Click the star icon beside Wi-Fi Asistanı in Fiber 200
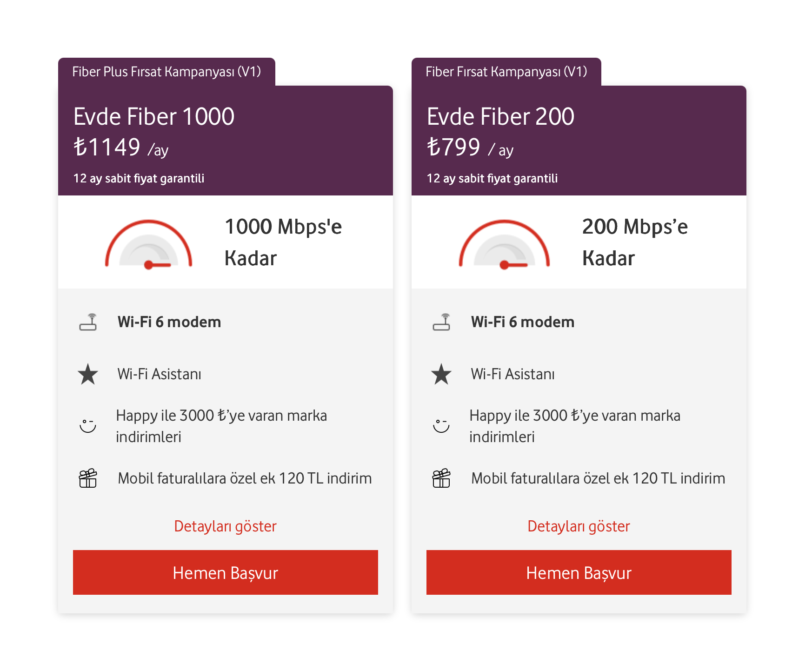Image resolution: width=812 pixels, height=645 pixels. coord(441,374)
